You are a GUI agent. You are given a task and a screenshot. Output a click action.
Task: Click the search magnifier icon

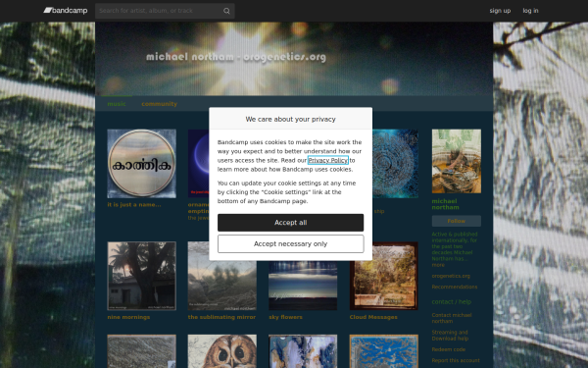226,11
